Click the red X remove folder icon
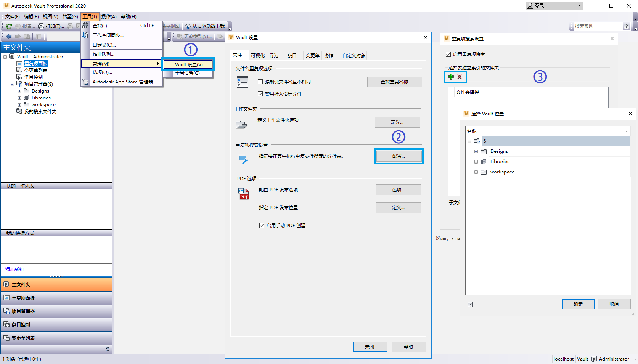Screen dimensions: 638x364 click(x=460, y=77)
